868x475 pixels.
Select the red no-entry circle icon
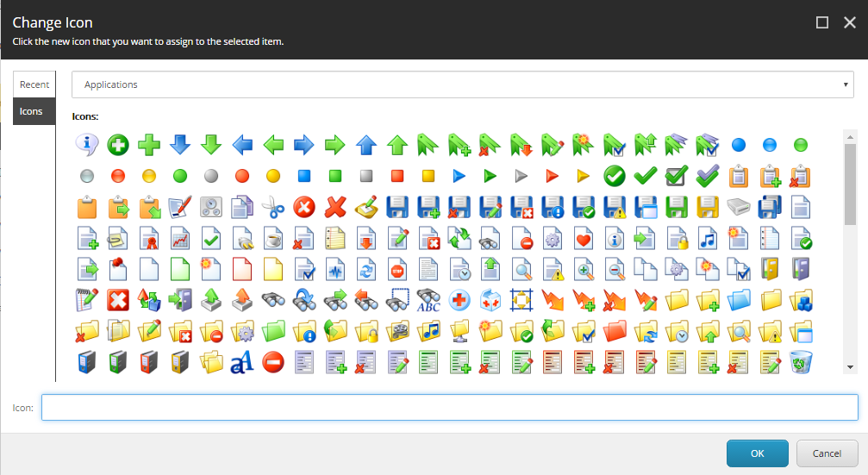(273, 363)
